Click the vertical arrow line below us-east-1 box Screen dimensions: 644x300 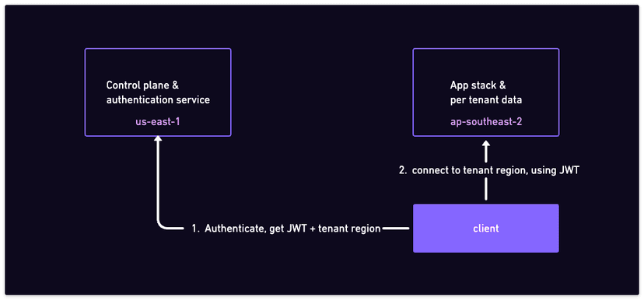tap(158, 180)
